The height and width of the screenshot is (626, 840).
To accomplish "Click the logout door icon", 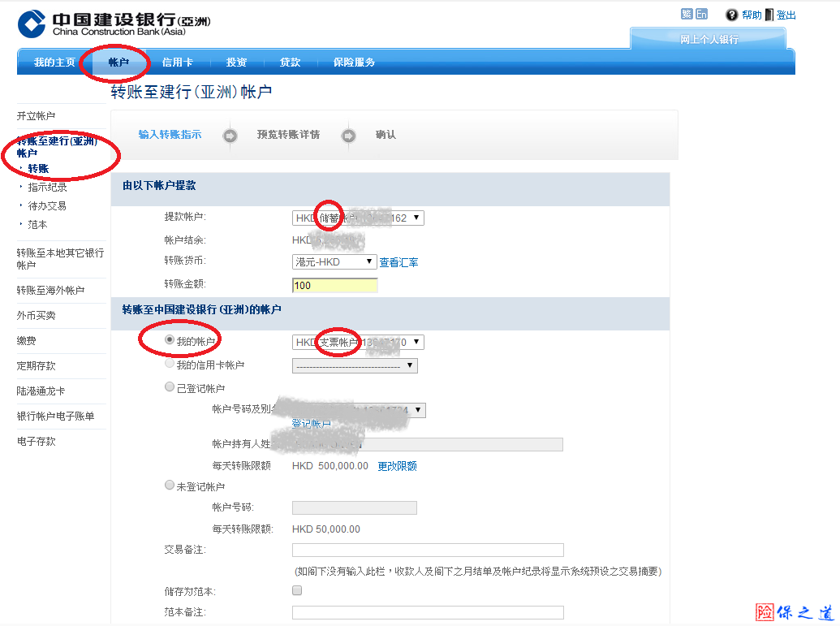I will [x=769, y=15].
